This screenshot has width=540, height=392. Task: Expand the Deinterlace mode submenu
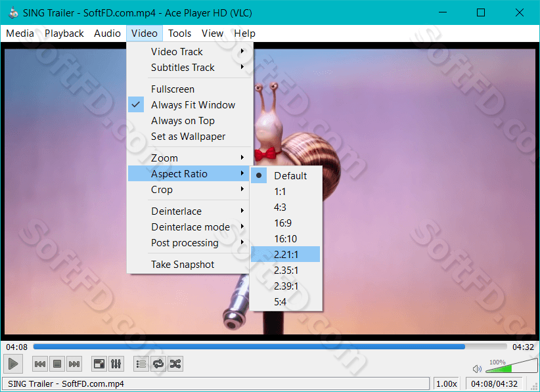[x=189, y=227]
